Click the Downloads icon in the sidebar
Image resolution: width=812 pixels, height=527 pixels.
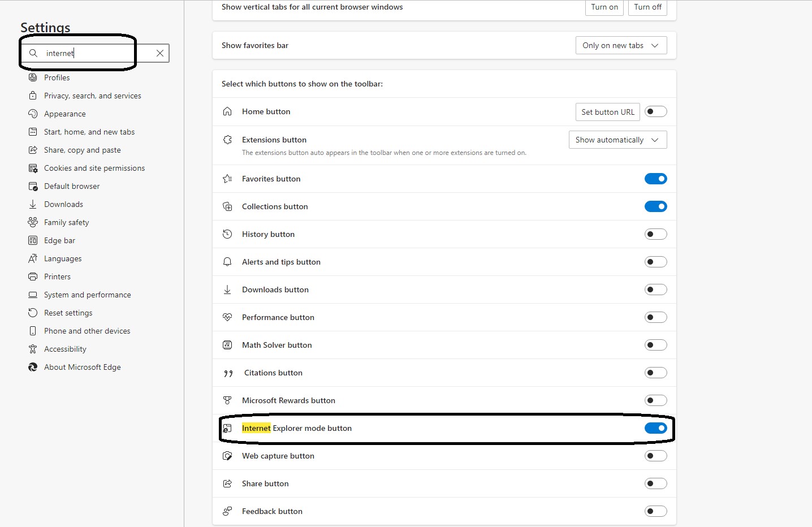pos(33,204)
